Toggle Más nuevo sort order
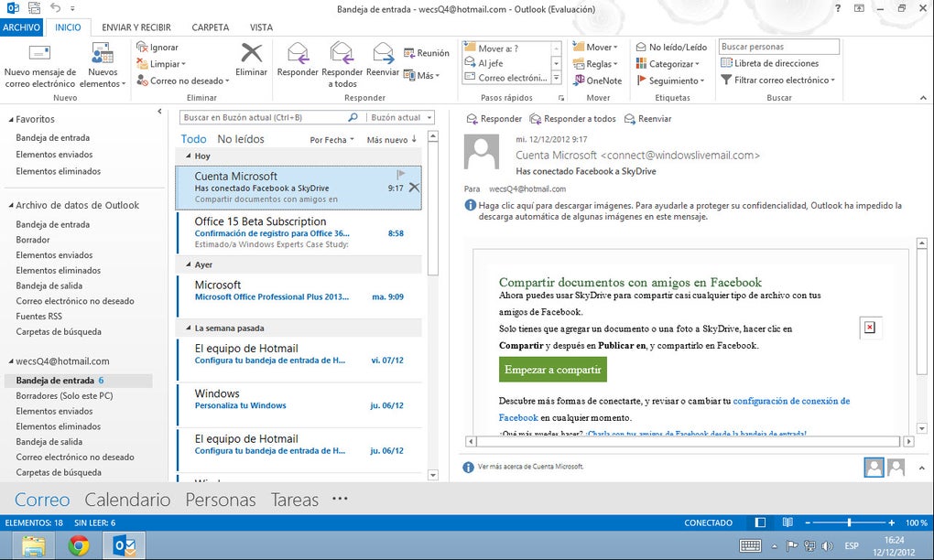 click(x=391, y=140)
